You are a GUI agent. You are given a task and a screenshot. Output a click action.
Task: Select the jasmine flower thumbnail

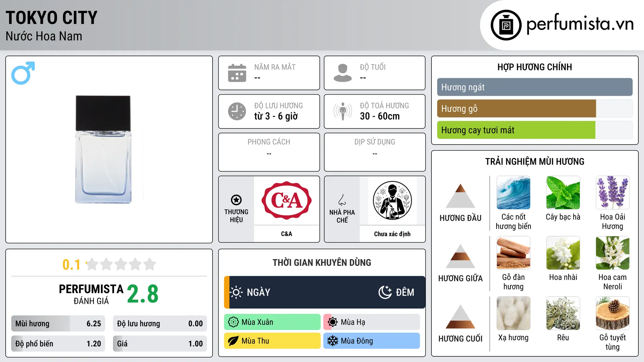click(563, 253)
